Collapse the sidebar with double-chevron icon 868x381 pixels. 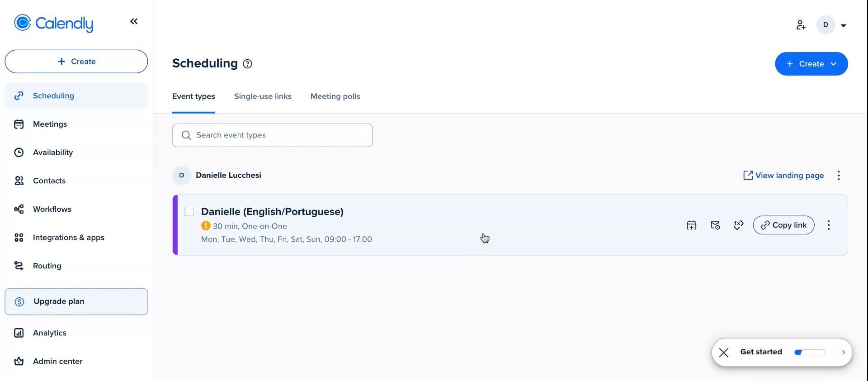coord(134,21)
